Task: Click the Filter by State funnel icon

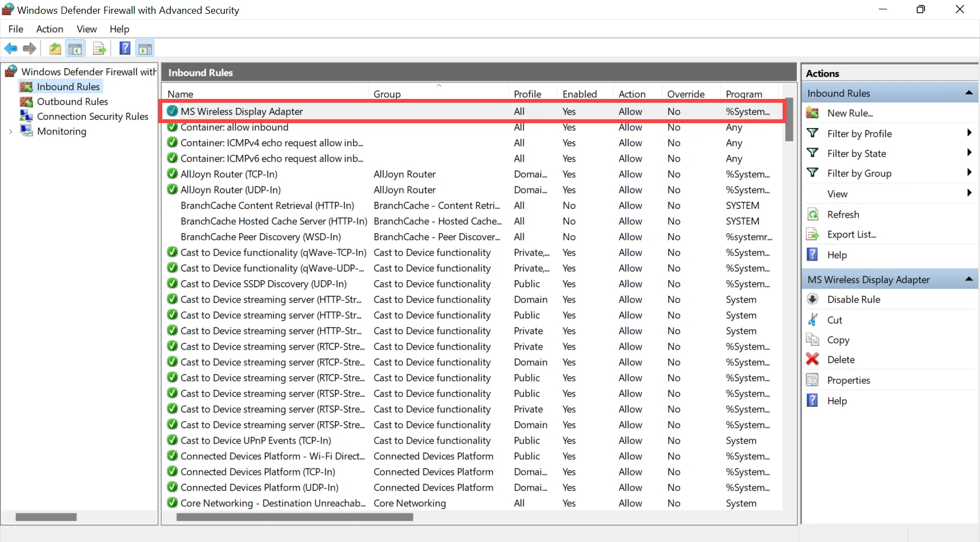Action: [813, 153]
